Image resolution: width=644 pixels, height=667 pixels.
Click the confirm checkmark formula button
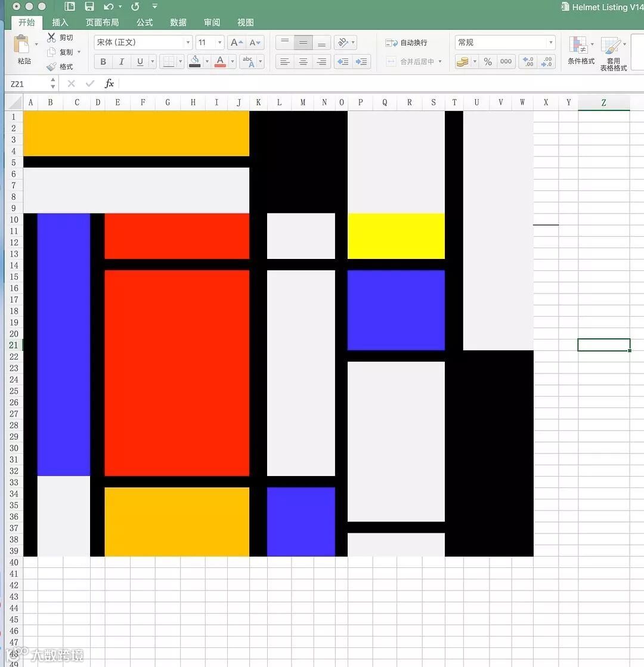click(89, 84)
